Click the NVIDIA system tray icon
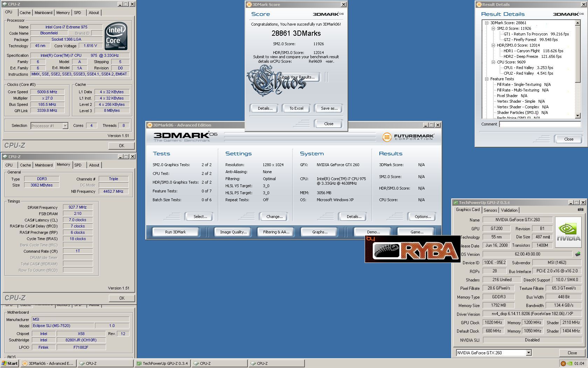This screenshot has width=588, height=368. coord(570,363)
